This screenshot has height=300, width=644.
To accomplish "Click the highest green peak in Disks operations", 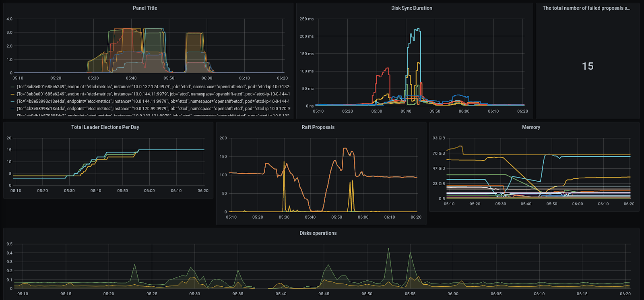I will click(x=388, y=248).
